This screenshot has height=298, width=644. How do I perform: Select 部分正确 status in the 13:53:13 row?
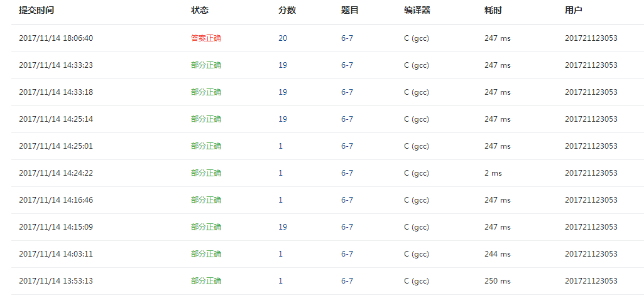coord(206,281)
